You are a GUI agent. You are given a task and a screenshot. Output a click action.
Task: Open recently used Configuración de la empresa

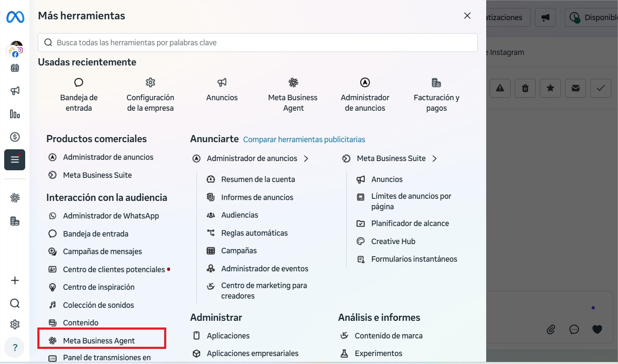click(x=150, y=95)
